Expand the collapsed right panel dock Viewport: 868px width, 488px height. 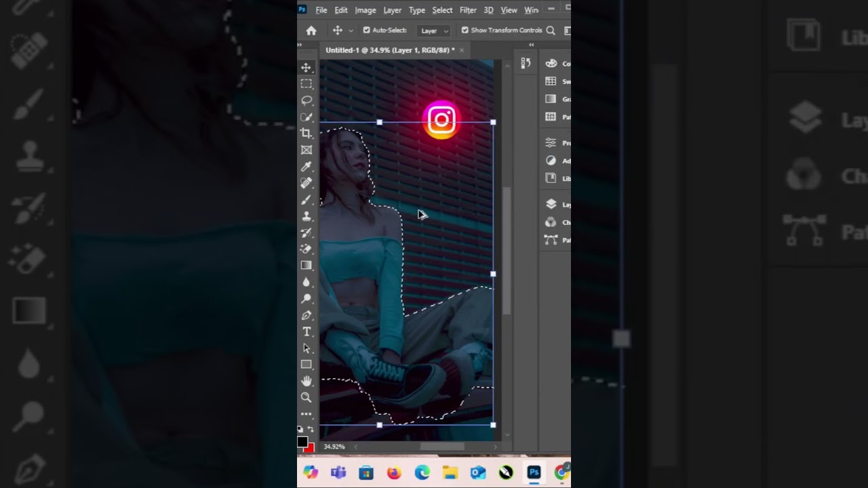point(532,45)
